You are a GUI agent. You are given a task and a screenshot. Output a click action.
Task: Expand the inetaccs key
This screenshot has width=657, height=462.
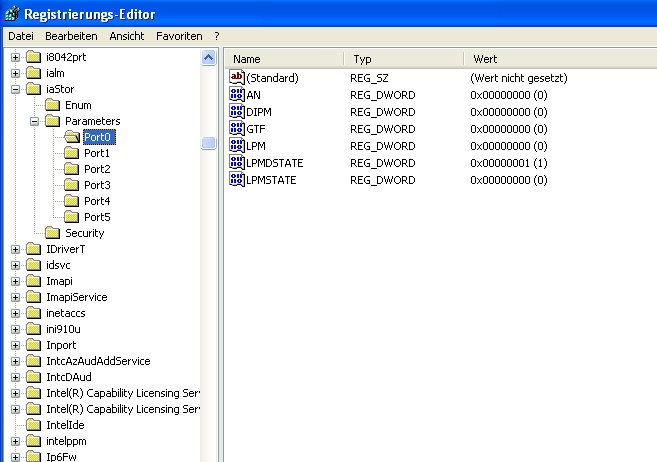point(16,313)
